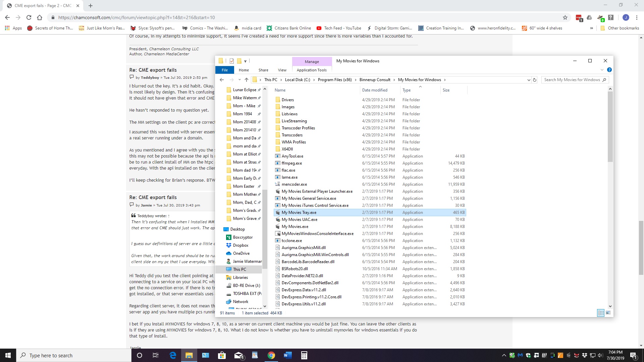Go back in File Explorer
The image size is (644, 362).
(x=222, y=80)
